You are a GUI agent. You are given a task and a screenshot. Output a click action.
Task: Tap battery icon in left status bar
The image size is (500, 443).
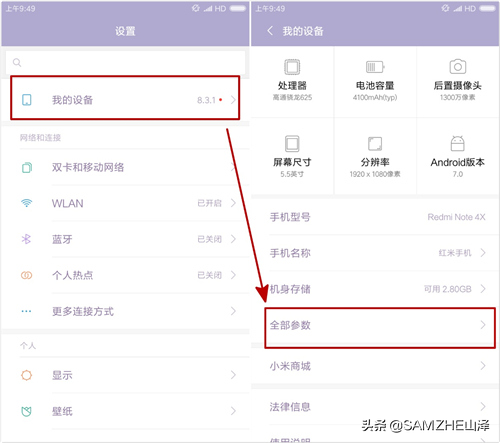(x=238, y=9)
